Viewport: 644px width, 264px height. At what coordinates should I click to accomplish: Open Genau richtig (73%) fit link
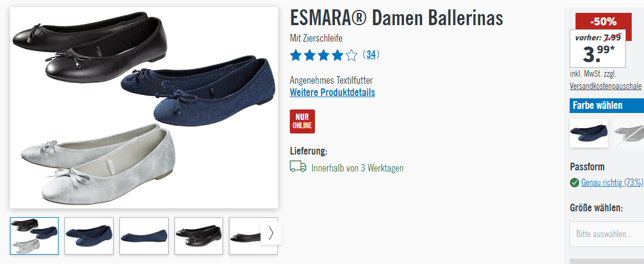[x=612, y=183]
